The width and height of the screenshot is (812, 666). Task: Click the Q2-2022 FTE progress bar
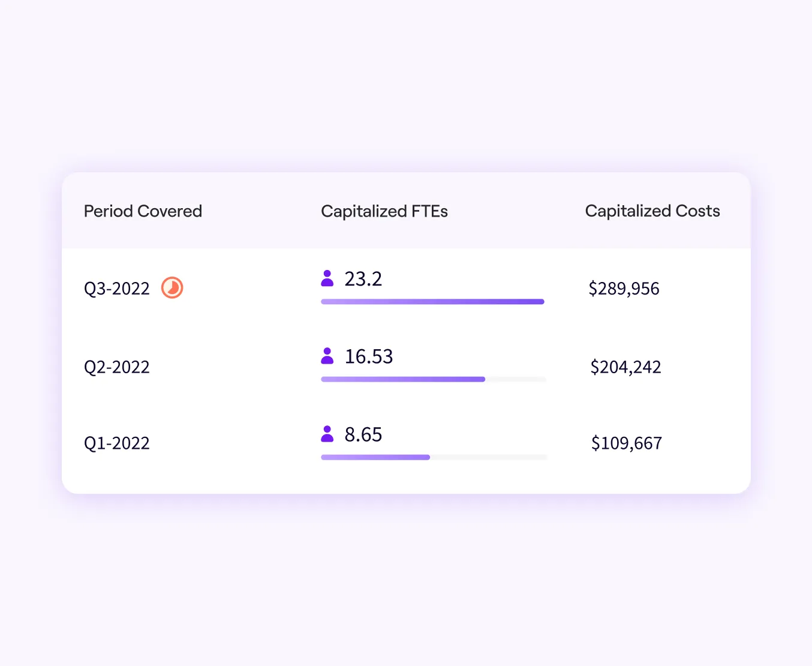(x=434, y=379)
